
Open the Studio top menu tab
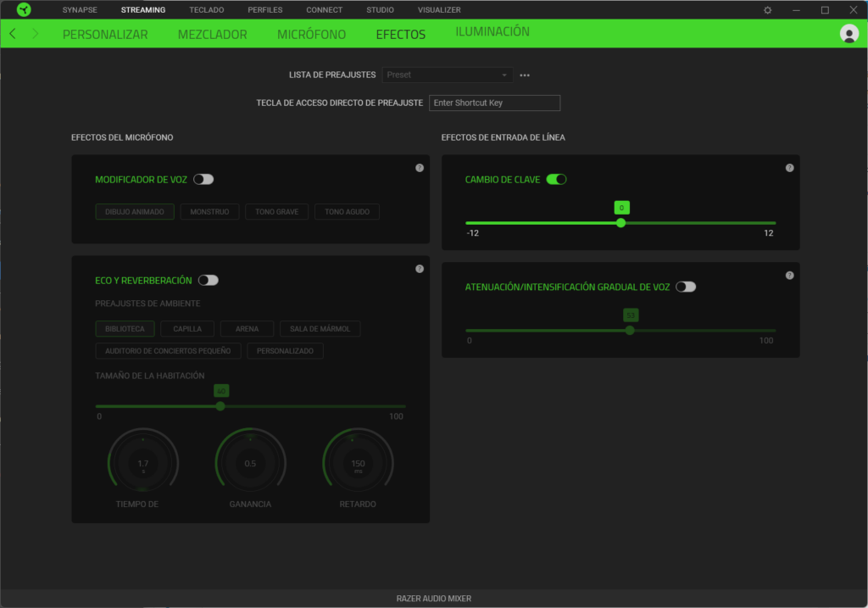(x=380, y=10)
